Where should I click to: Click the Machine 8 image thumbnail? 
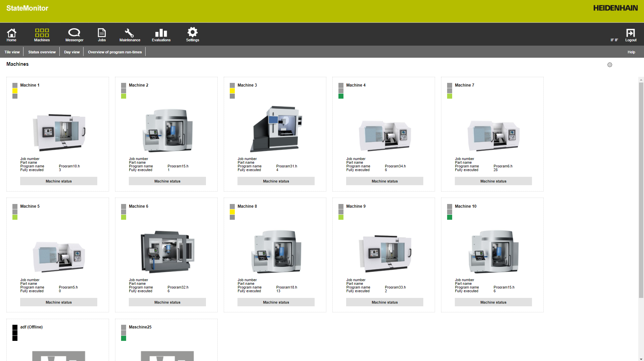276,251
